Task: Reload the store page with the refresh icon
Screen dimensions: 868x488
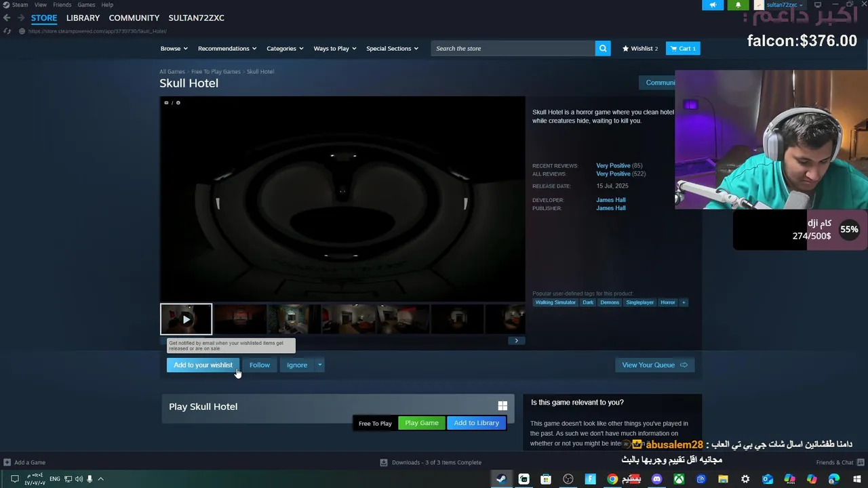Action: [7, 31]
